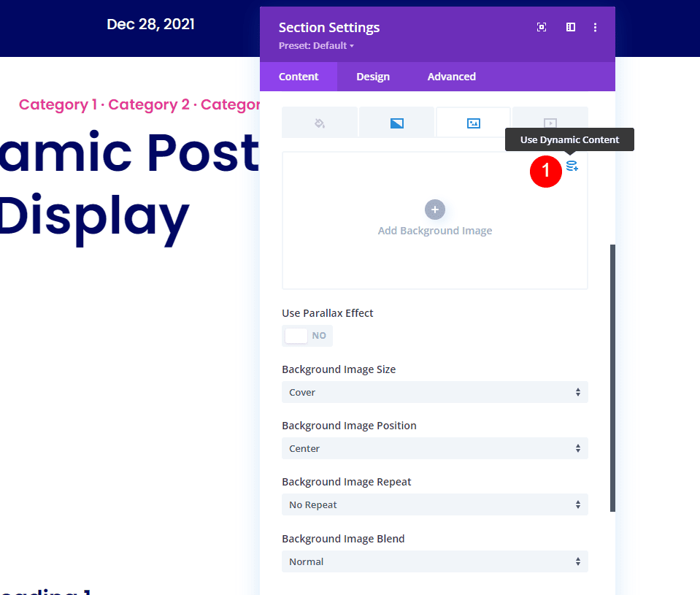Click the Category 2 link
700x595 pixels.
click(x=148, y=104)
